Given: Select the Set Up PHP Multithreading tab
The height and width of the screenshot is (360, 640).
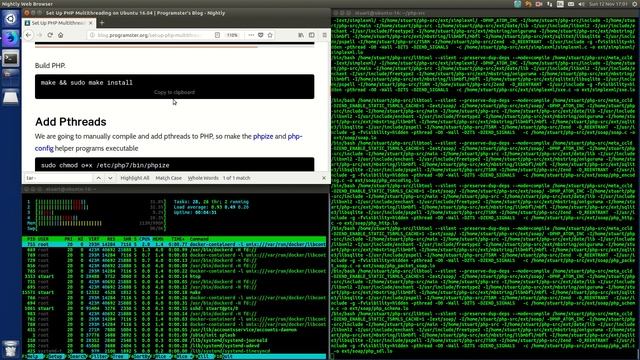Looking at the screenshot, I should click(x=59, y=23).
